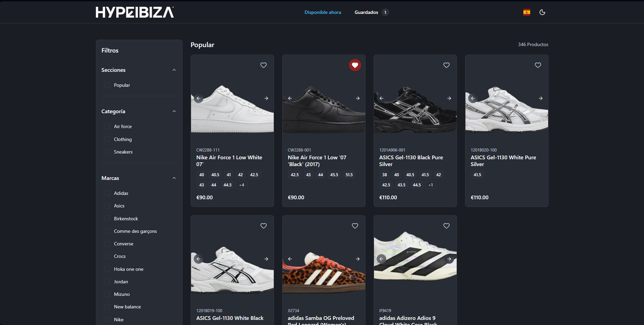
Task: Click the Spanish flag language icon
Action: click(x=526, y=12)
